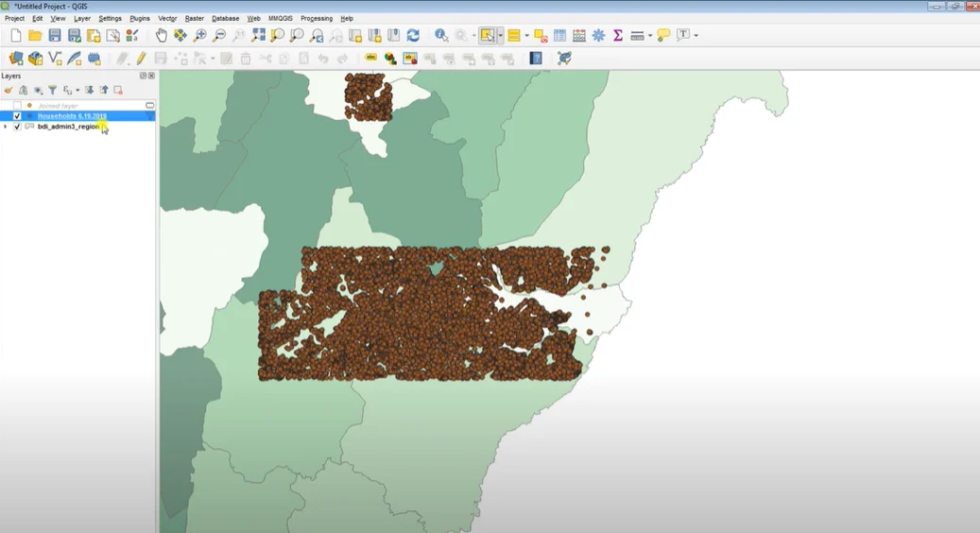The height and width of the screenshot is (533, 980).
Task: Click the Refresh map icon
Action: point(413,36)
